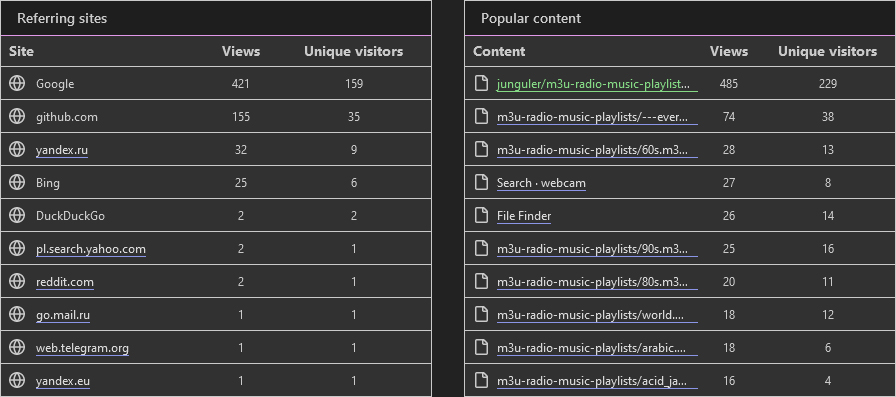Click the globe icon beside github.com

point(17,117)
